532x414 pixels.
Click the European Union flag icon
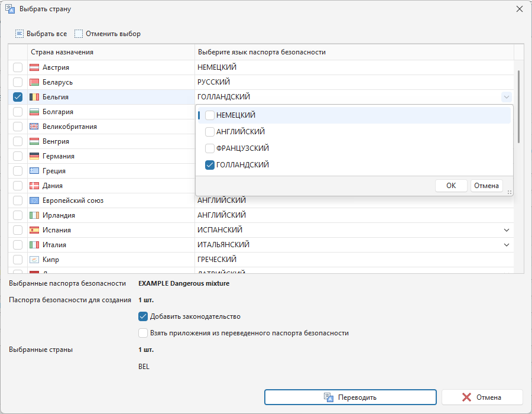click(x=34, y=200)
